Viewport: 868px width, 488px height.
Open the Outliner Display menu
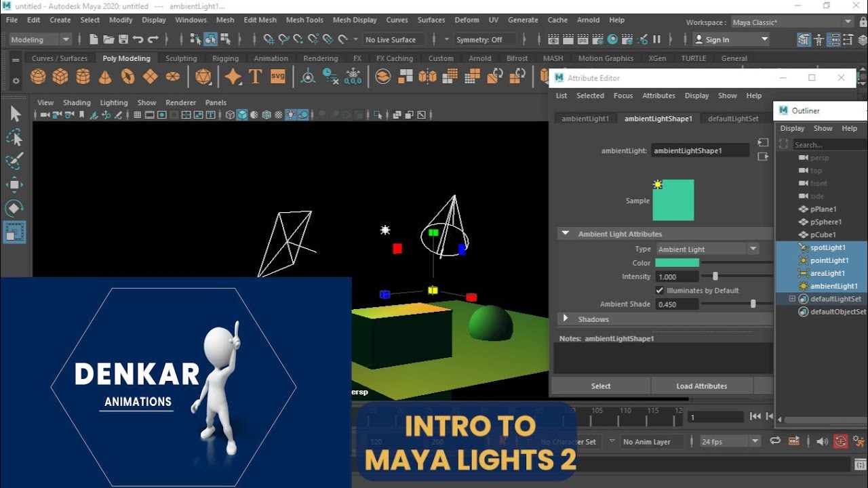(792, 128)
